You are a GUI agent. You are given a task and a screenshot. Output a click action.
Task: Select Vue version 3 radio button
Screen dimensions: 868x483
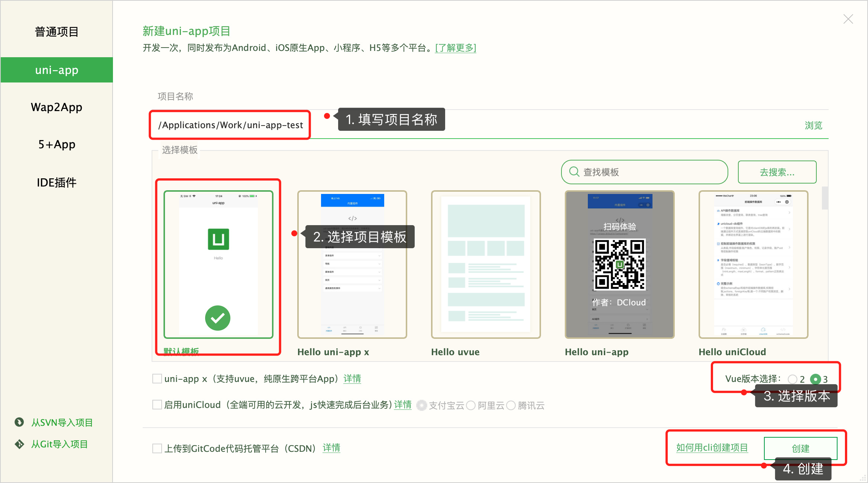click(816, 379)
